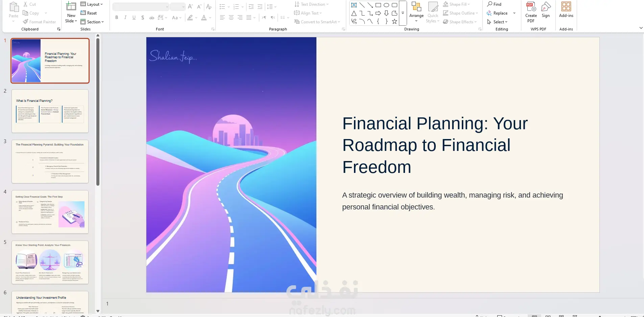Open the font name combo box
Viewport: 644px width, 317px height.
point(141,7)
